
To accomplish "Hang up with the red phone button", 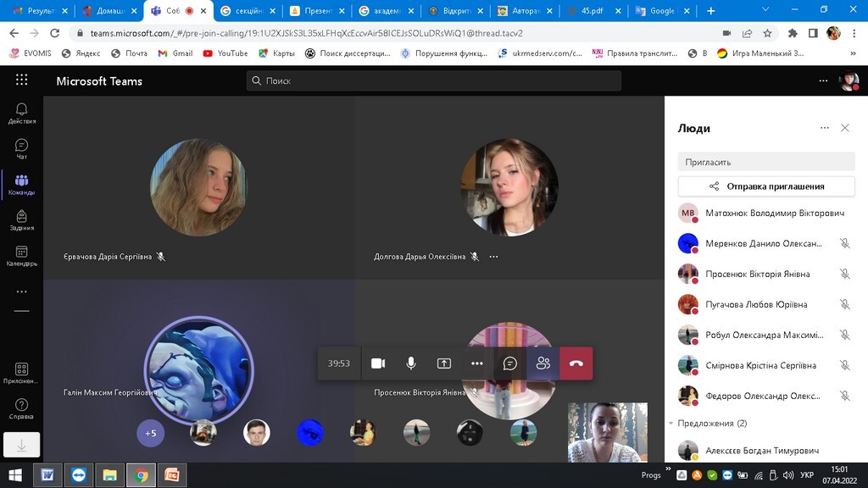I will pos(576,363).
